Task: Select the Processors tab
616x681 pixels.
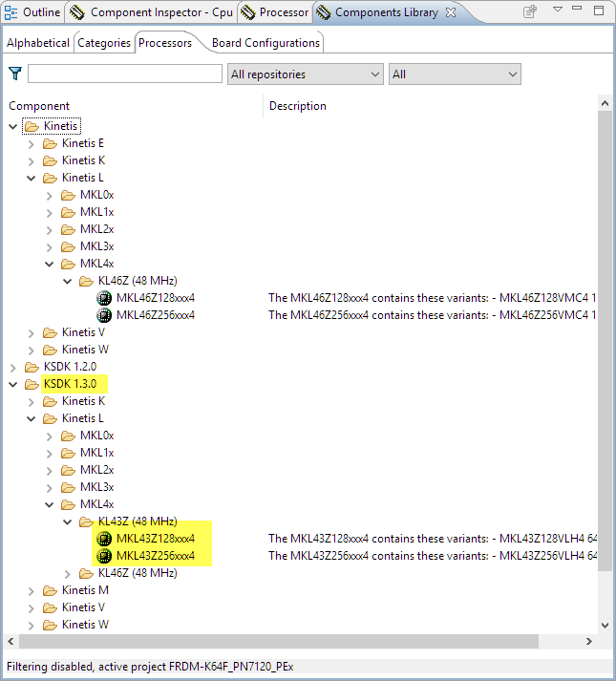Action: tap(165, 43)
